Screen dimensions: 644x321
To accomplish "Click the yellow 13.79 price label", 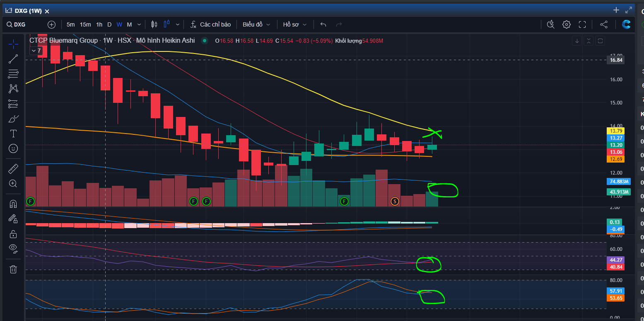I will pyautogui.click(x=615, y=131).
